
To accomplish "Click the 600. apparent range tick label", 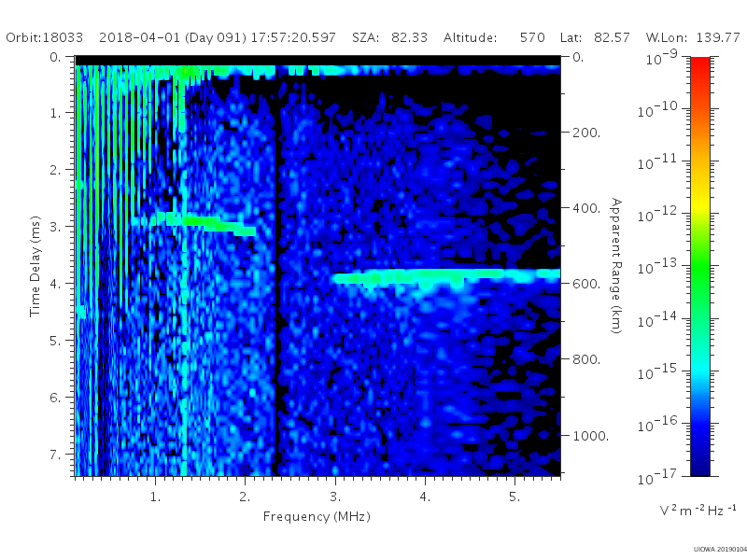I will (586, 284).
